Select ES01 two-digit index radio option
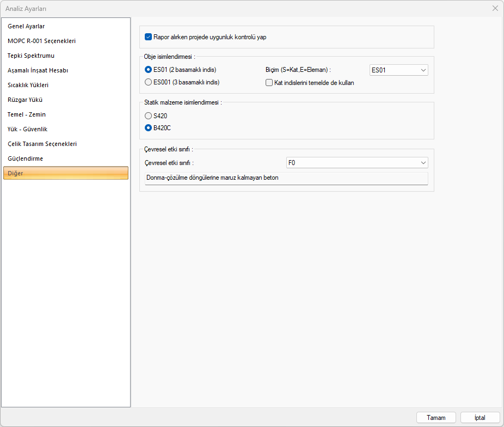This screenshot has height=427, width=504. (x=148, y=70)
